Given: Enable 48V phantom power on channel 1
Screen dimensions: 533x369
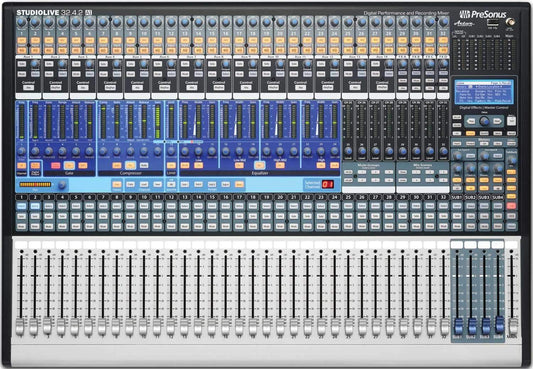Looking at the screenshot, I should [x=21, y=40].
